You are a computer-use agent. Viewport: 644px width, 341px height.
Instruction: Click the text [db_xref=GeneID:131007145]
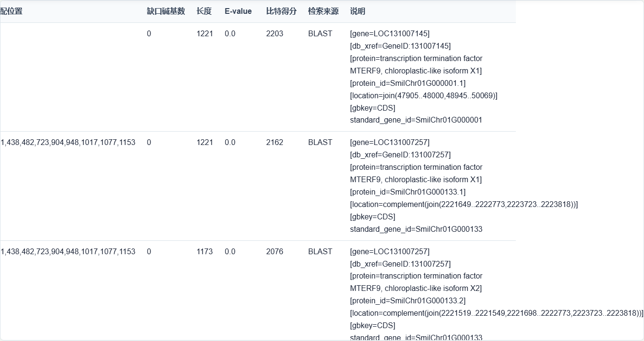(x=401, y=46)
